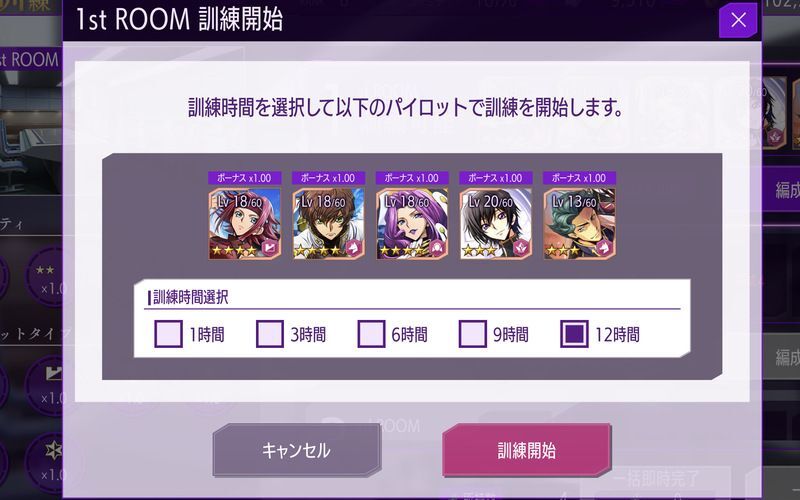Click type icon on black-haired pilot card

(520, 248)
